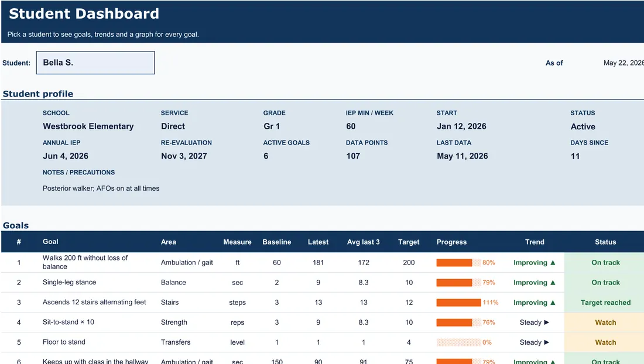Click Steady trend arrow for Sit-to-stand

click(547, 322)
